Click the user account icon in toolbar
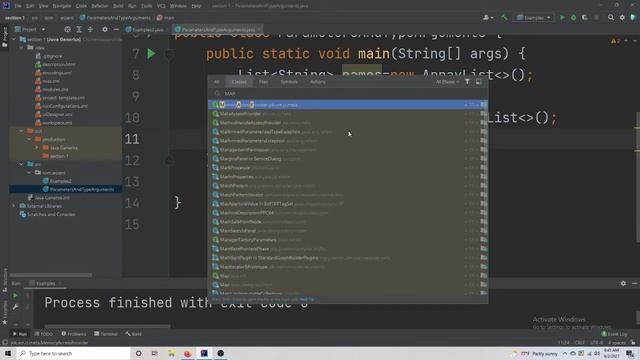 487,18
